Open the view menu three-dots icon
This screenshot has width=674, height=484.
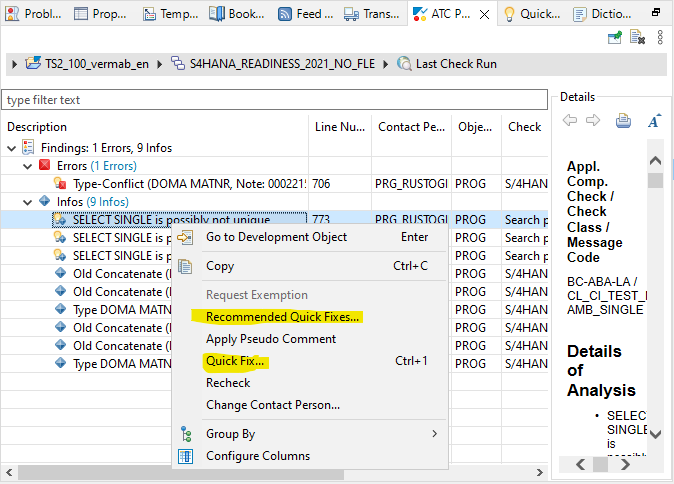(x=660, y=38)
